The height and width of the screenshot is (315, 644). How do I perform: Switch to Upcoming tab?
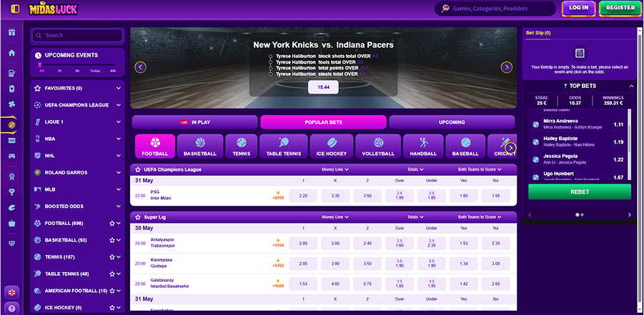pyautogui.click(x=452, y=122)
